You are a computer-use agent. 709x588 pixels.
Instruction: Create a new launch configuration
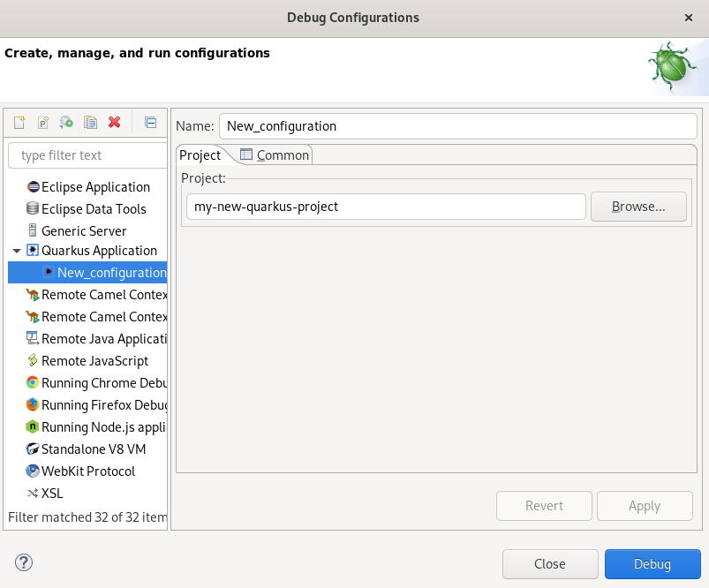point(19,122)
